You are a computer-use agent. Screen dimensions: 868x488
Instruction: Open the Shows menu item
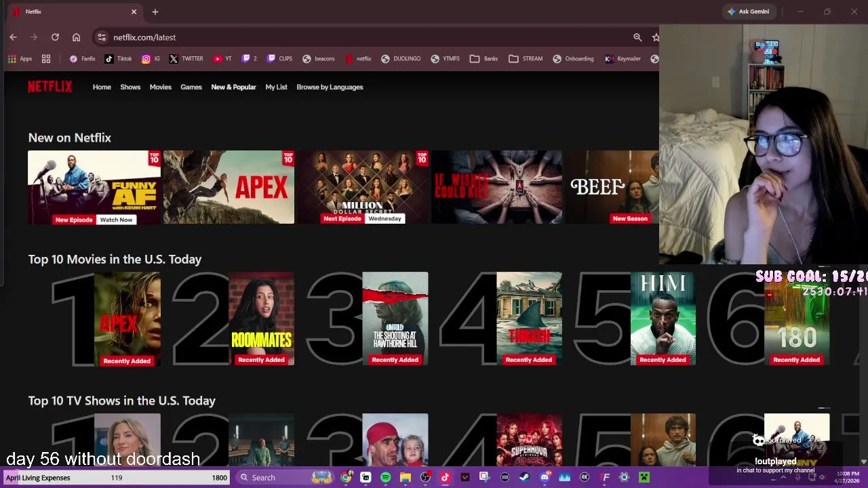tap(130, 87)
